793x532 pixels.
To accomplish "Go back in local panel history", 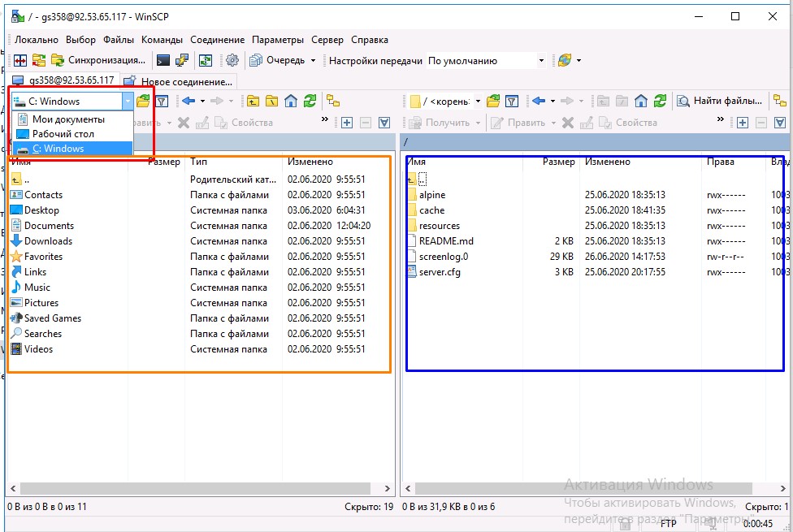I will click(x=188, y=102).
